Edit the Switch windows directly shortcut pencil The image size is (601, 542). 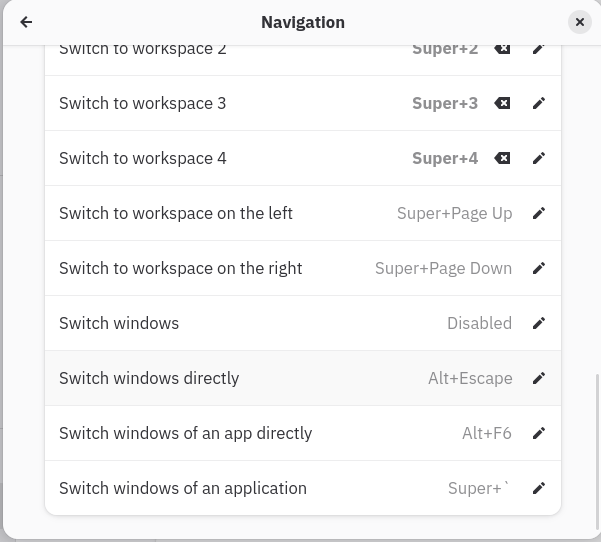point(539,378)
